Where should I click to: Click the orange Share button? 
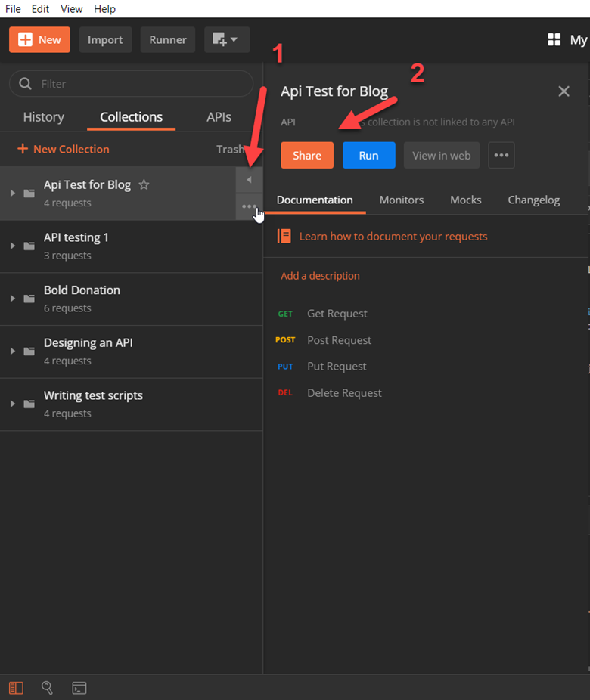[307, 155]
